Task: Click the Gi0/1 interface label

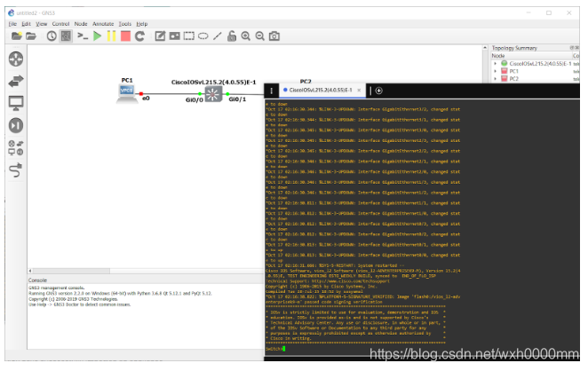Action: [x=237, y=99]
